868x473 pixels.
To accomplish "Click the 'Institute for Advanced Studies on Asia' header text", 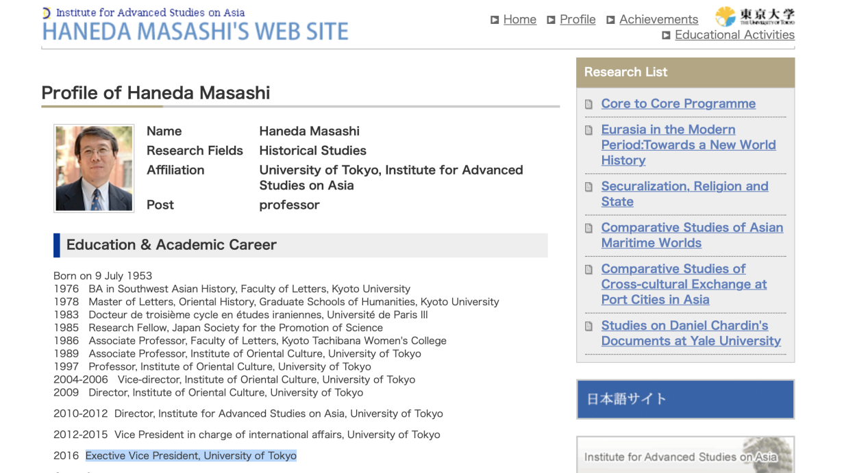I will pos(150,12).
